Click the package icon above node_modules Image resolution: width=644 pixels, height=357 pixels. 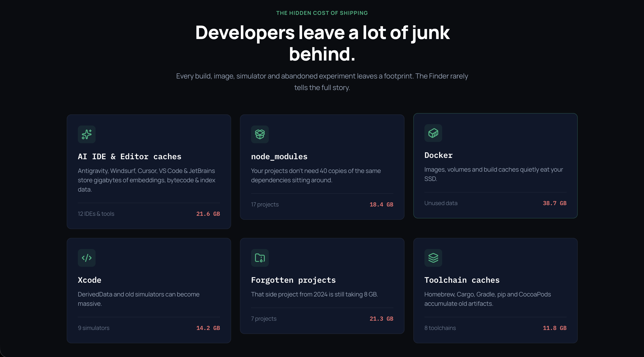260,134
